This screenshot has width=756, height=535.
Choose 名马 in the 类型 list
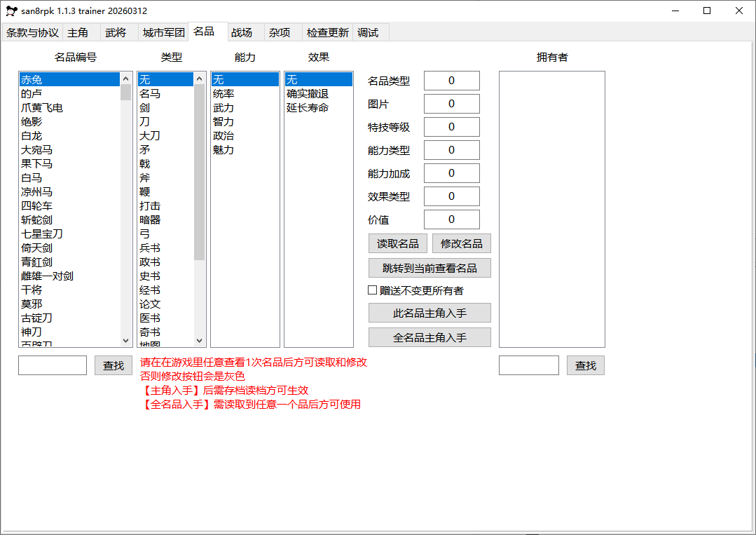[x=150, y=93]
